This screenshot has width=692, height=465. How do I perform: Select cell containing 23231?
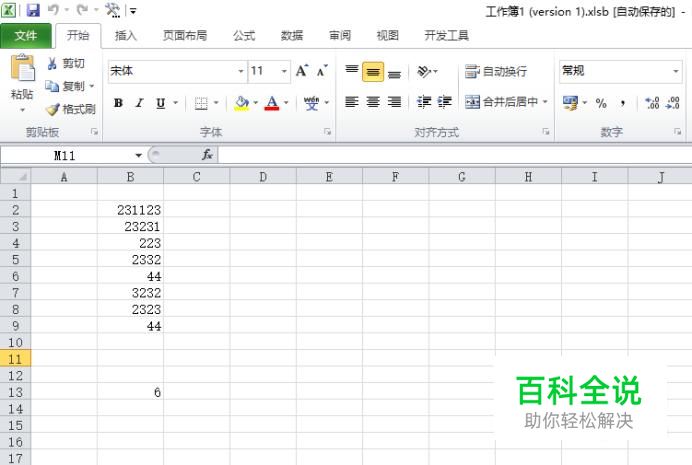click(130, 226)
